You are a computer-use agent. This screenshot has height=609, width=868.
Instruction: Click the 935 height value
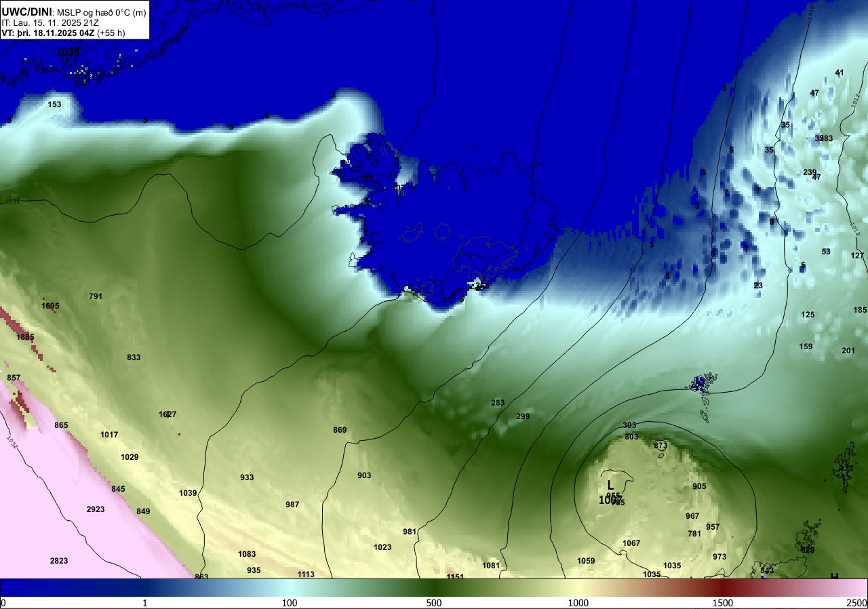pyautogui.click(x=254, y=570)
